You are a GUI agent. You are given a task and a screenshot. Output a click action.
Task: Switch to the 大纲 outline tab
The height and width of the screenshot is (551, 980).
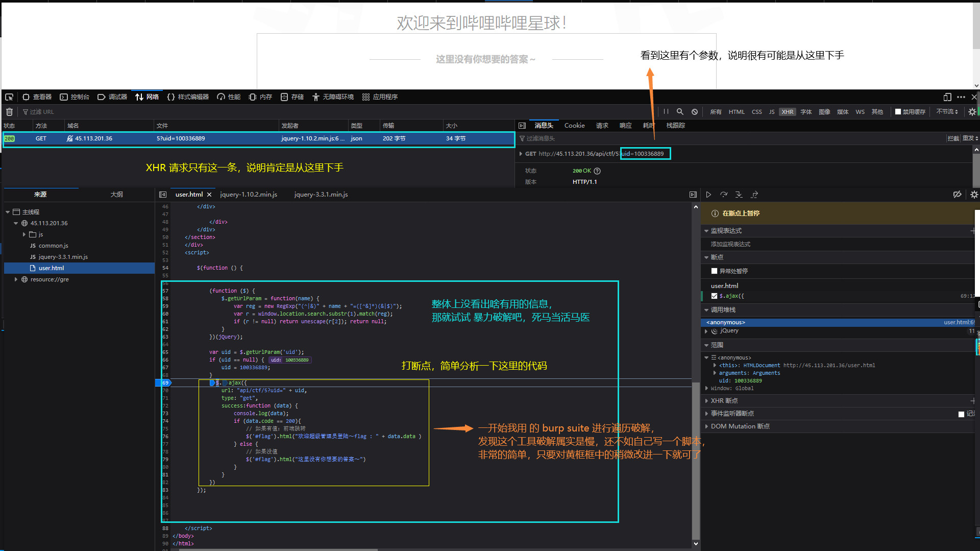coord(116,195)
